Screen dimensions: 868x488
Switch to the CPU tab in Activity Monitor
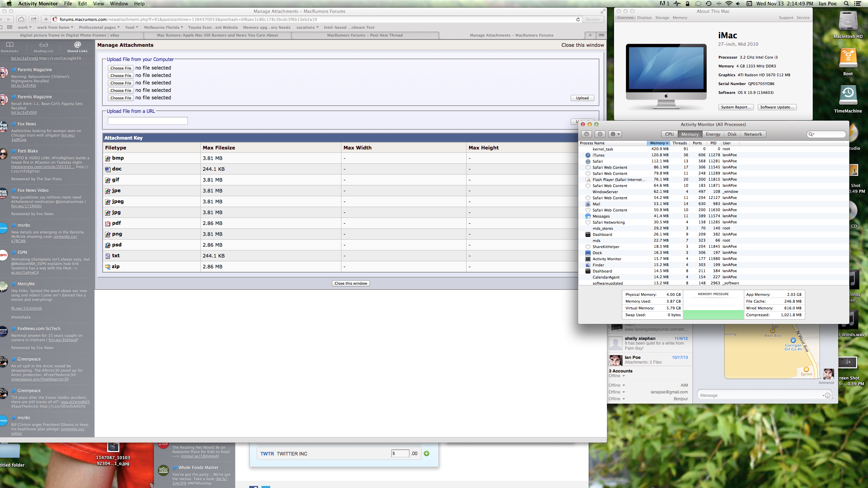pyautogui.click(x=669, y=134)
